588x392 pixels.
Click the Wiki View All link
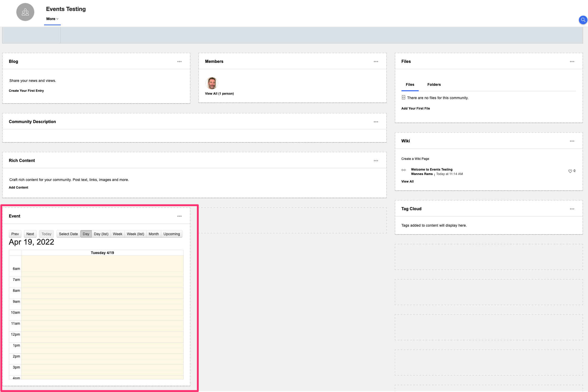[407, 182]
